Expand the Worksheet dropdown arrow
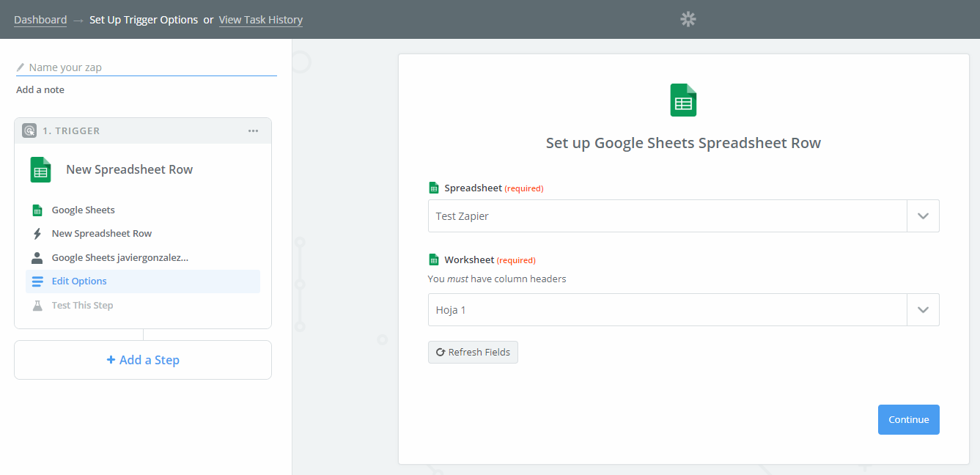This screenshot has width=980, height=475. pos(923,310)
